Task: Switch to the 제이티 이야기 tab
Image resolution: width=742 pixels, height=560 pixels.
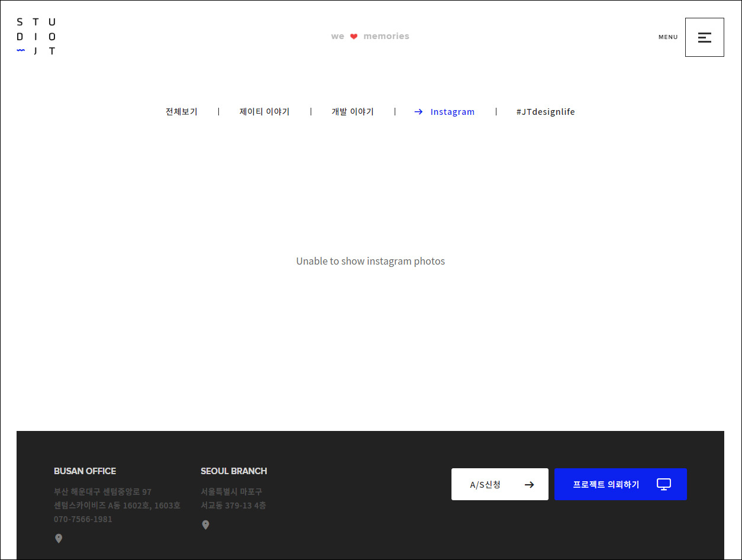Action: coord(264,112)
